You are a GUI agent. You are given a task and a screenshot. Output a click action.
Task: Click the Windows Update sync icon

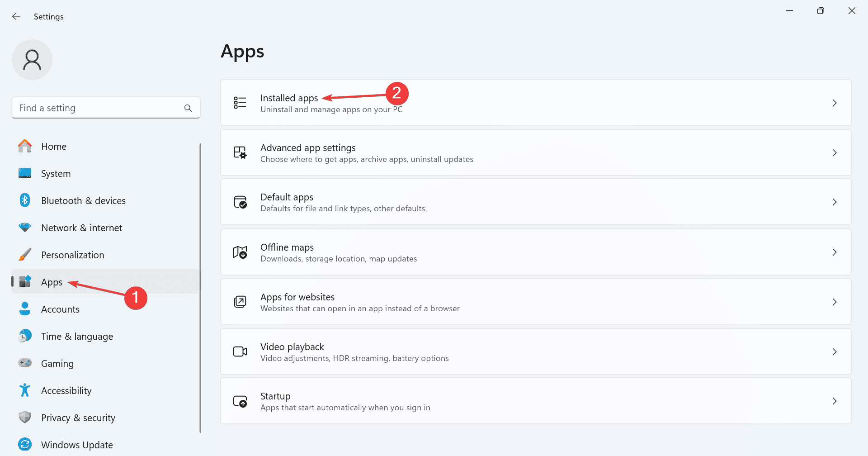click(25, 445)
